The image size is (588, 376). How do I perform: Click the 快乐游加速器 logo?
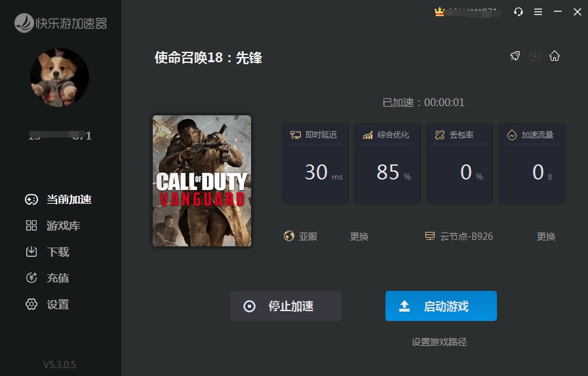coord(61,23)
